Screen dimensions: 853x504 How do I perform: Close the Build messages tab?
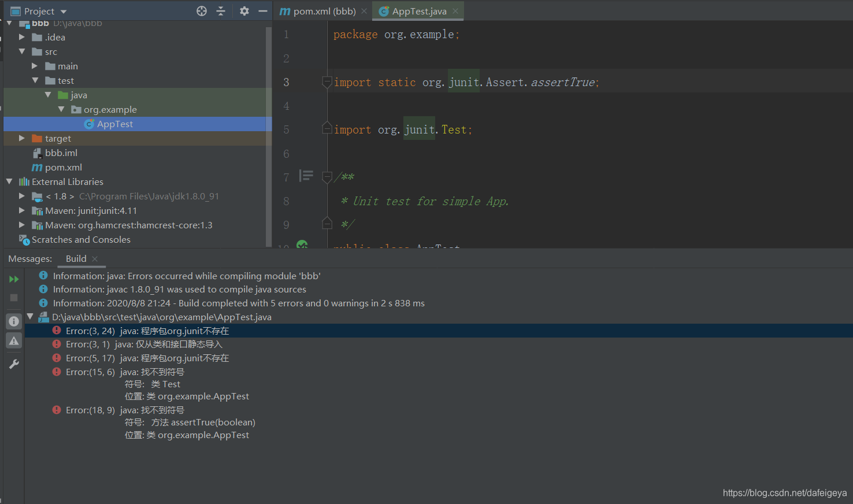coord(95,258)
